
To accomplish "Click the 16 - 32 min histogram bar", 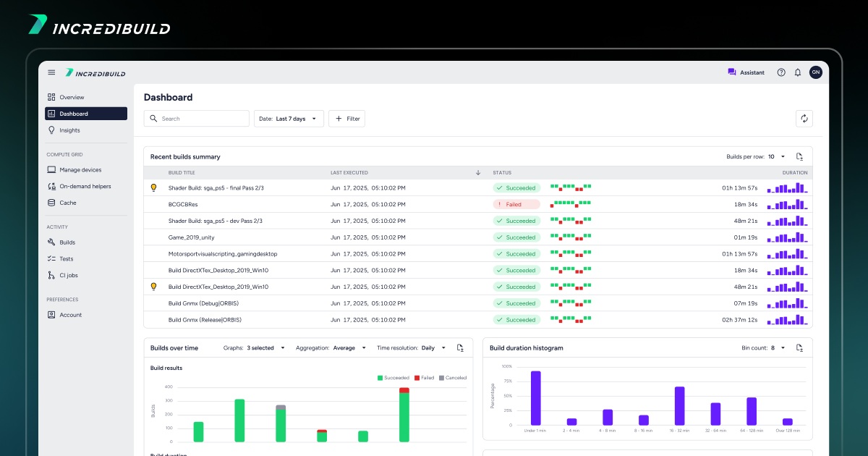I will click(680, 406).
